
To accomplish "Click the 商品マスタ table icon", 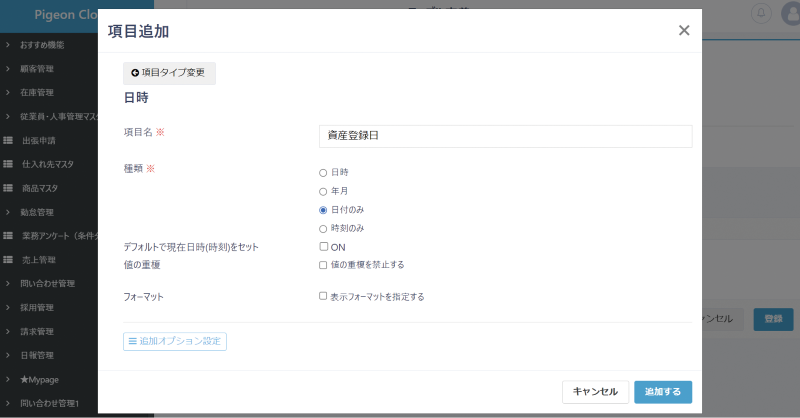I will (8, 188).
